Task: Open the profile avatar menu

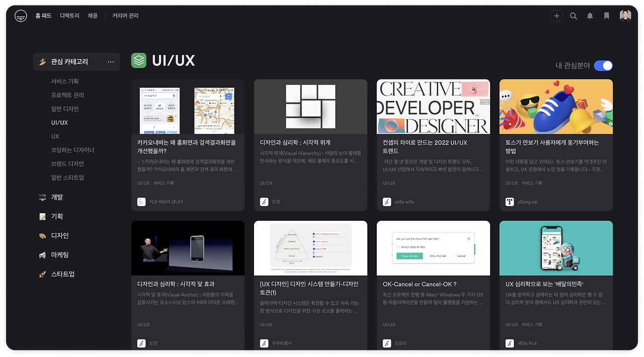Action: tap(625, 16)
